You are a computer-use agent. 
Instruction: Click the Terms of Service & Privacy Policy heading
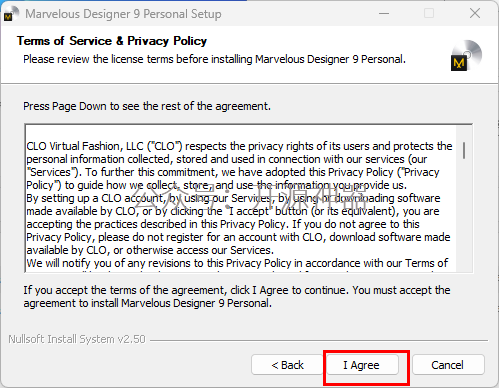point(112,41)
